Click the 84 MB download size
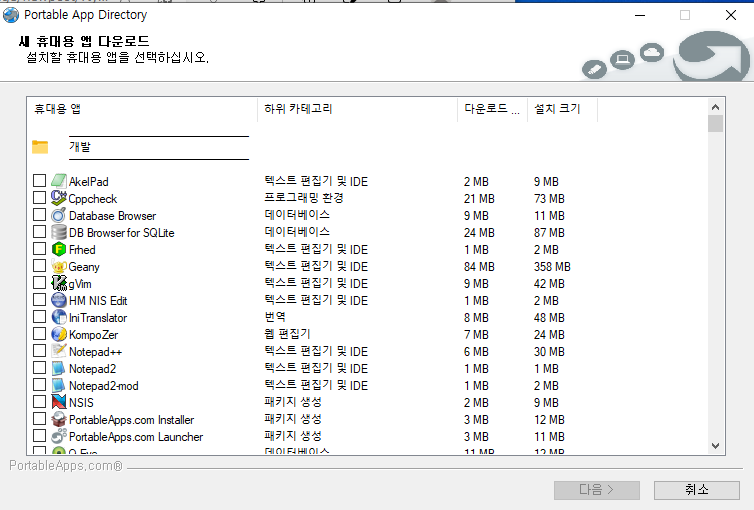Viewport: 754px width, 510px height. click(x=479, y=267)
